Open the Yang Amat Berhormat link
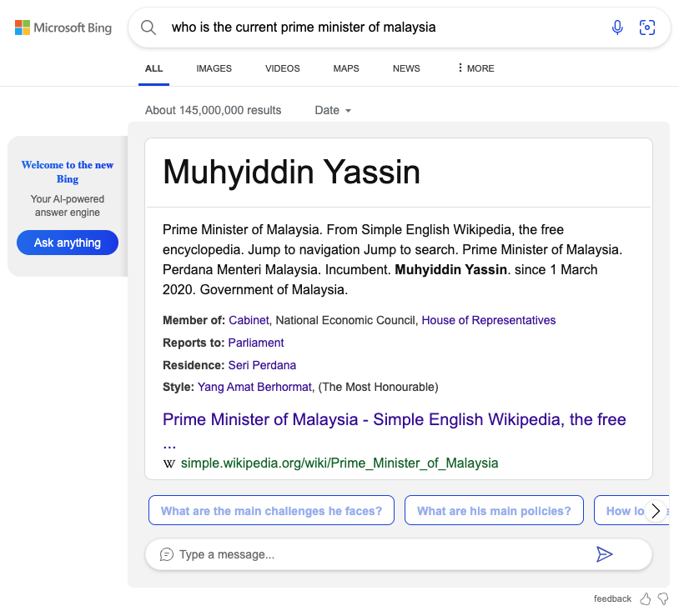This screenshot has width=679, height=616. pyautogui.click(x=254, y=387)
